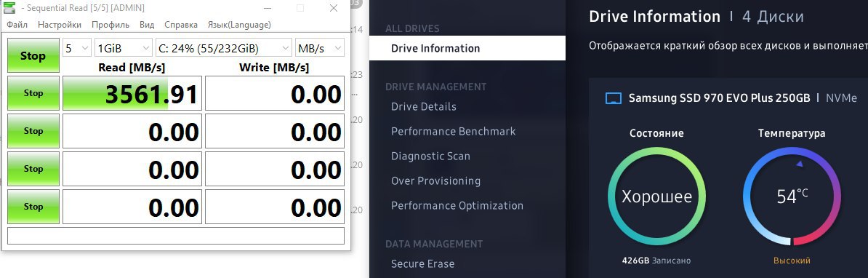Open the drive selector C: 24% (55/232GiB)
This screenshot has width=868, height=278.
click(x=224, y=48)
